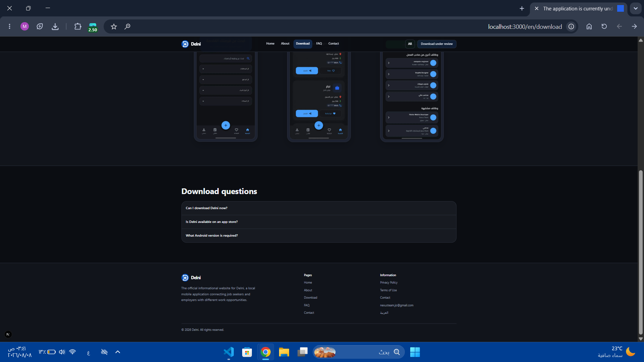Open footer Contact link under Pages

point(309,313)
